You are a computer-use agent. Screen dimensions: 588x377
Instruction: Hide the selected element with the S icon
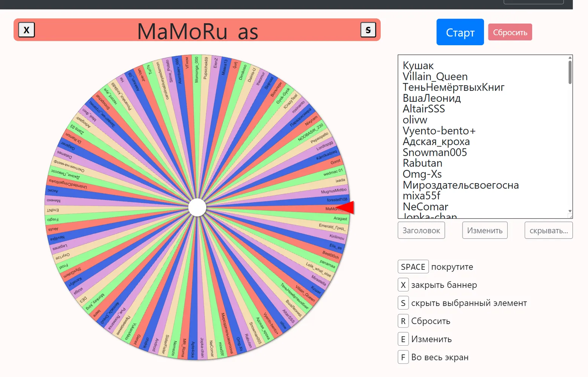368,30
